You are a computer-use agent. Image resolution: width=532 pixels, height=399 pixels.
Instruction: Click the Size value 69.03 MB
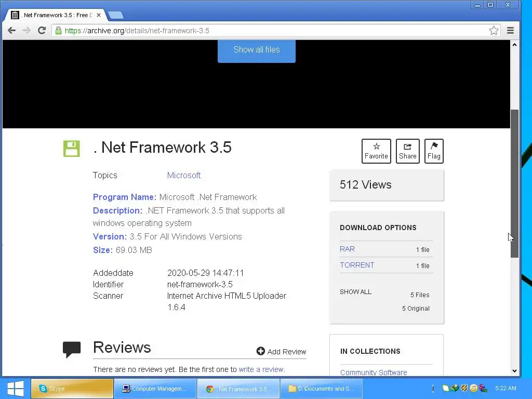pos(134,250)
